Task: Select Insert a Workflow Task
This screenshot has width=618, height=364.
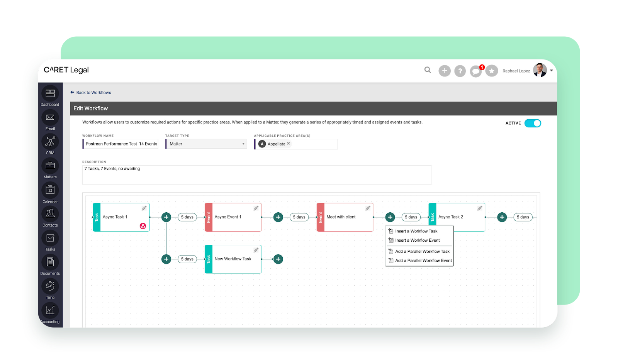Action: pos(416,231)
